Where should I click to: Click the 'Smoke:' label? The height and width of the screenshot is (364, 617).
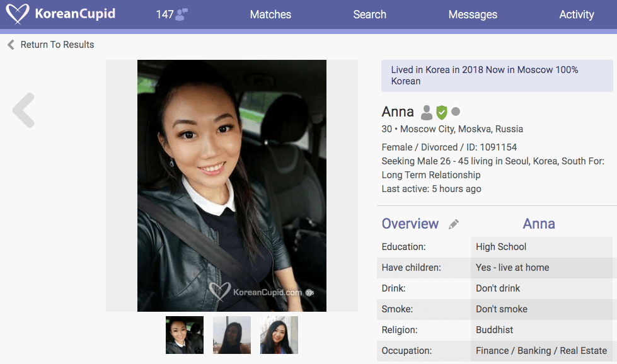click(x=397, y=309)
